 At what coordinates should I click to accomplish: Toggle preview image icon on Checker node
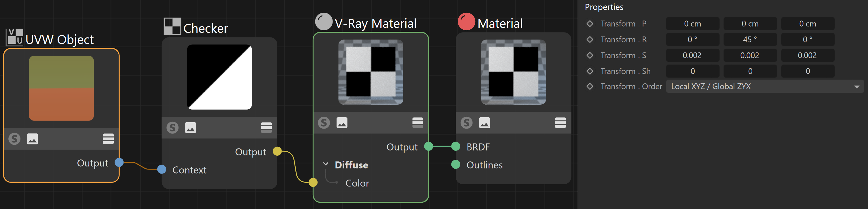tap(190, 128)
